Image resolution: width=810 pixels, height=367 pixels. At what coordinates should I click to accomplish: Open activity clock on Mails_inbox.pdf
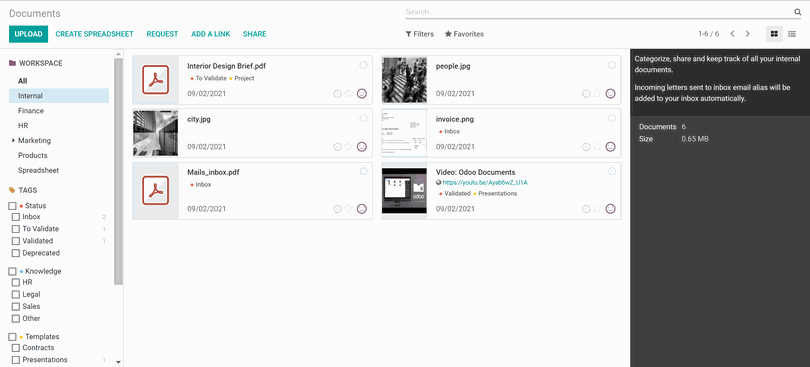[x=337, y=209]
